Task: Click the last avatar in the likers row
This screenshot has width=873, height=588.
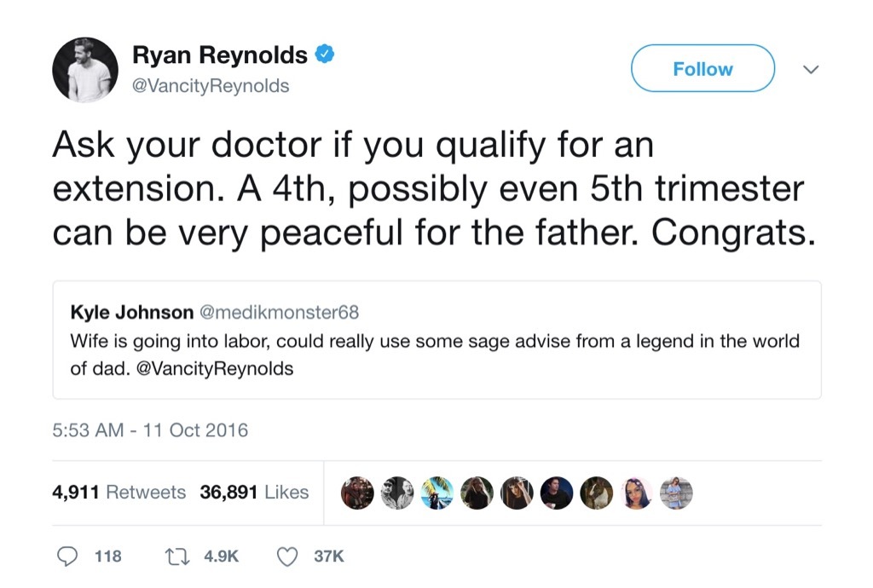Action: [677, 492]
